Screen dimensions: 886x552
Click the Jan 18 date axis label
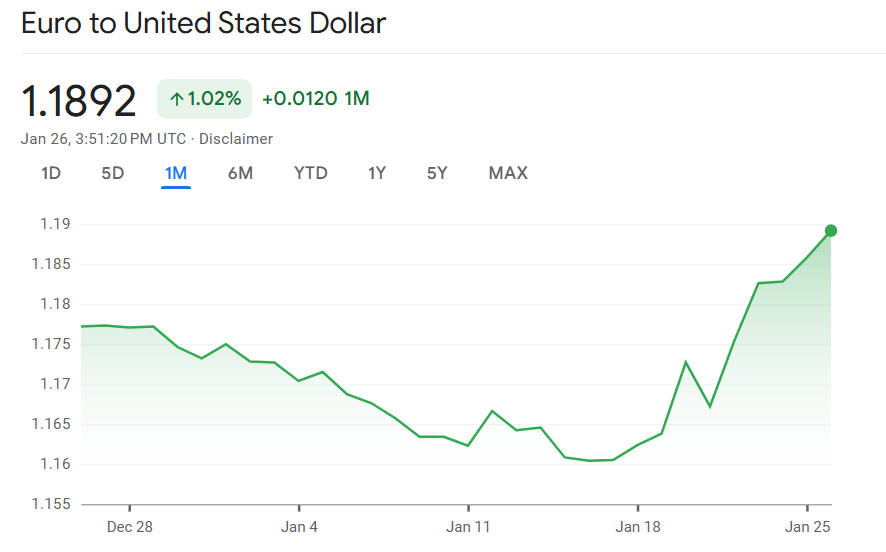638,526
